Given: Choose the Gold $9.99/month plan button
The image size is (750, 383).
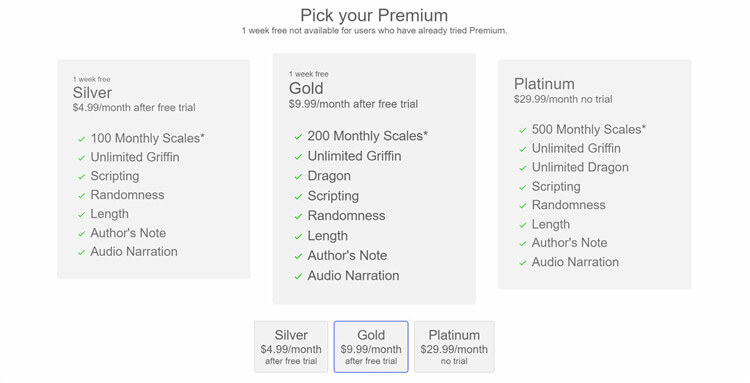Looking at the screenshot, I should [371, 347].
